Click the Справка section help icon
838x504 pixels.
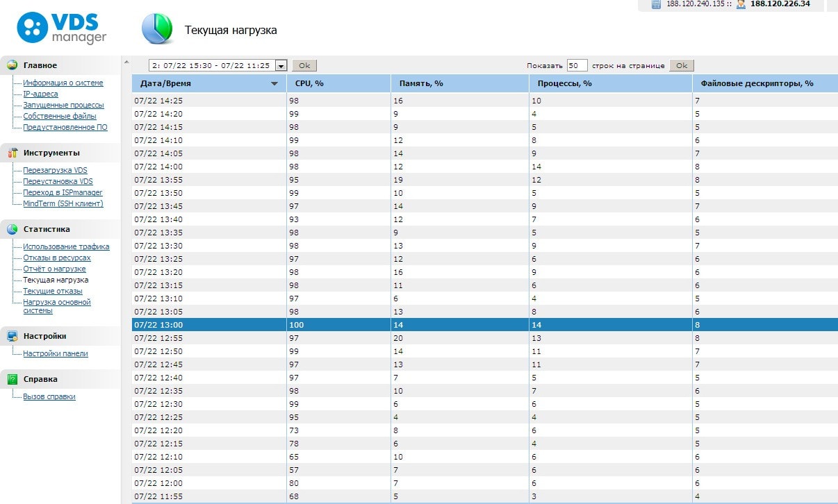(x=12, y=379)
